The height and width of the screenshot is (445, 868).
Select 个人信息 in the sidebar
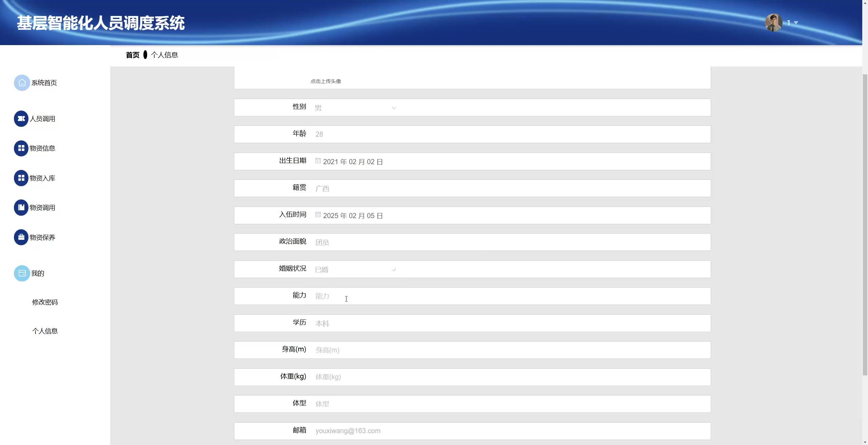pyautogui.click(x=45, y=331)
